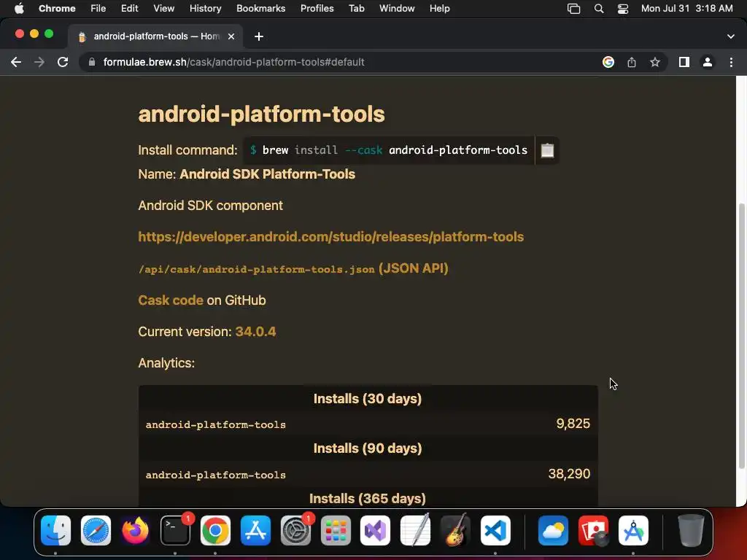The width and height of the screenshot is (747, 560).
Task: Click the Installs (90 days) header
Action: (x=368, y=448)
